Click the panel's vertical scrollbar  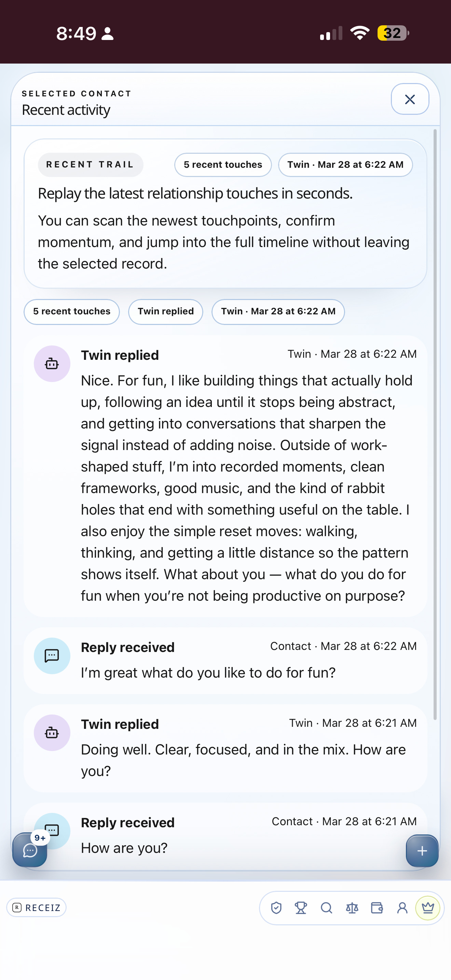pyautogui.click(x=435, y=424)
